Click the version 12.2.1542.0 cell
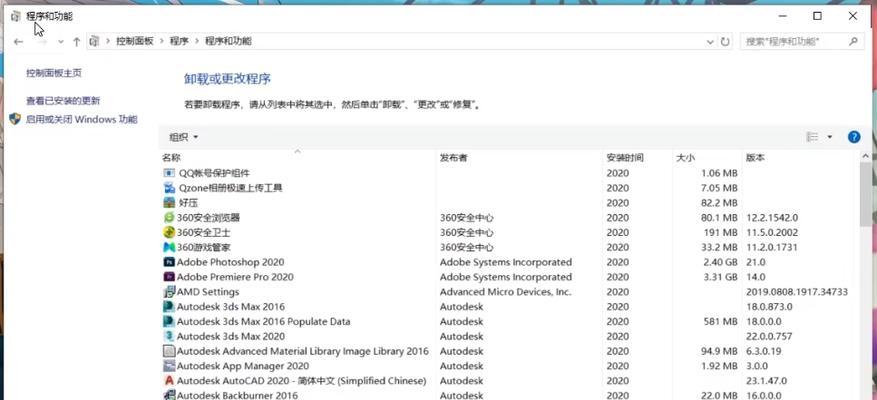877x400 pixels. [x=772, y=218]
